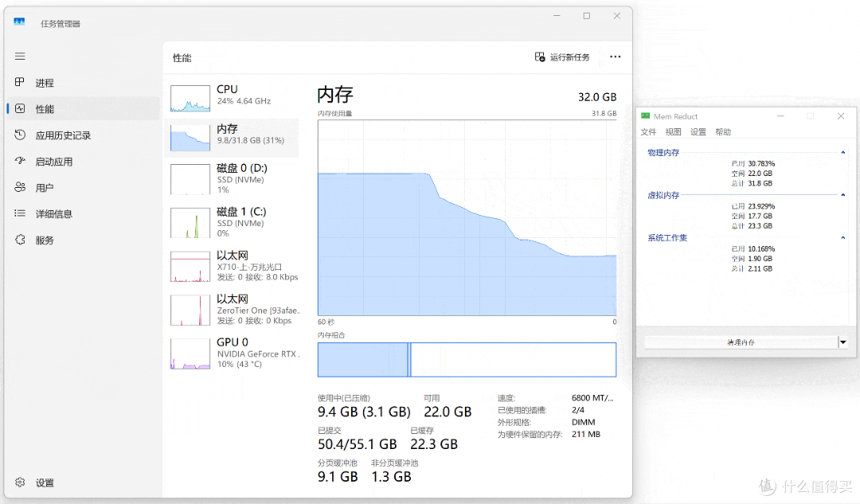Click the Task Manager app icon in title bar
This screenshot has width=860, height=504.
pos(19,22)
